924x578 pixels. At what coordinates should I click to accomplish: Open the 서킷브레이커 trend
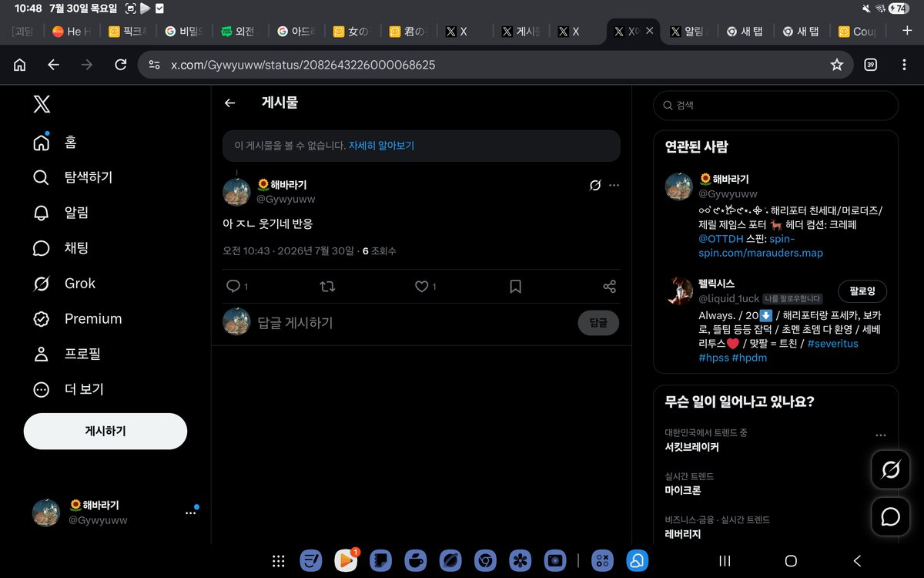tap(691, 447)
